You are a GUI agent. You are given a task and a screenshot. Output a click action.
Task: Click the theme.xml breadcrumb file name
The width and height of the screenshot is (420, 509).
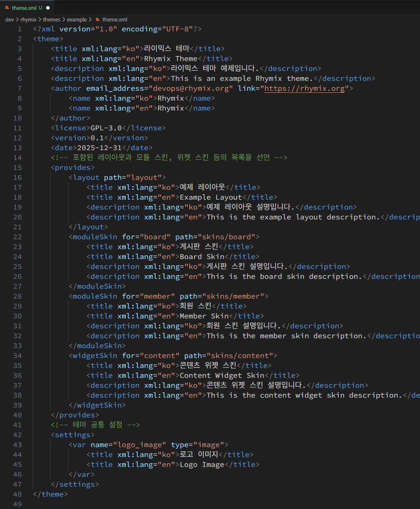[115, 19]
